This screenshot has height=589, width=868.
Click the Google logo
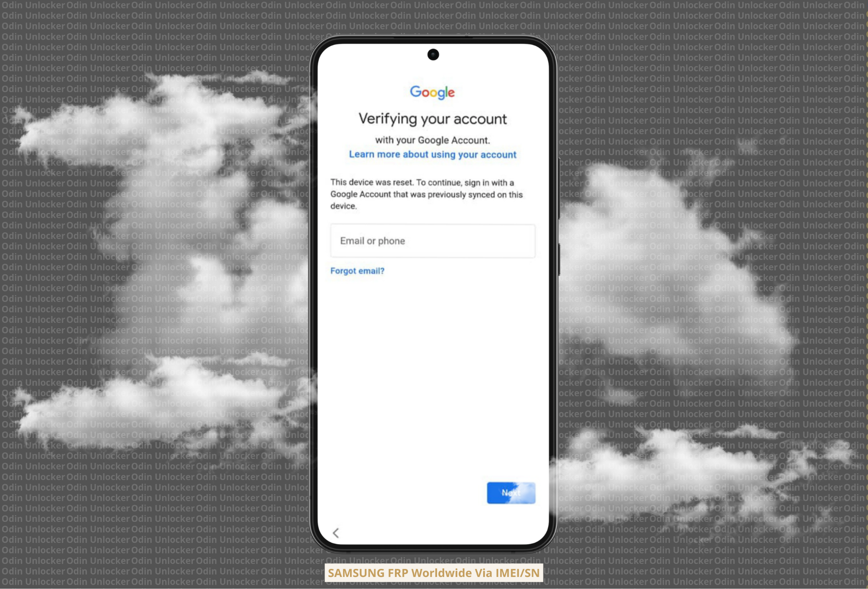[x=433, y=92]
